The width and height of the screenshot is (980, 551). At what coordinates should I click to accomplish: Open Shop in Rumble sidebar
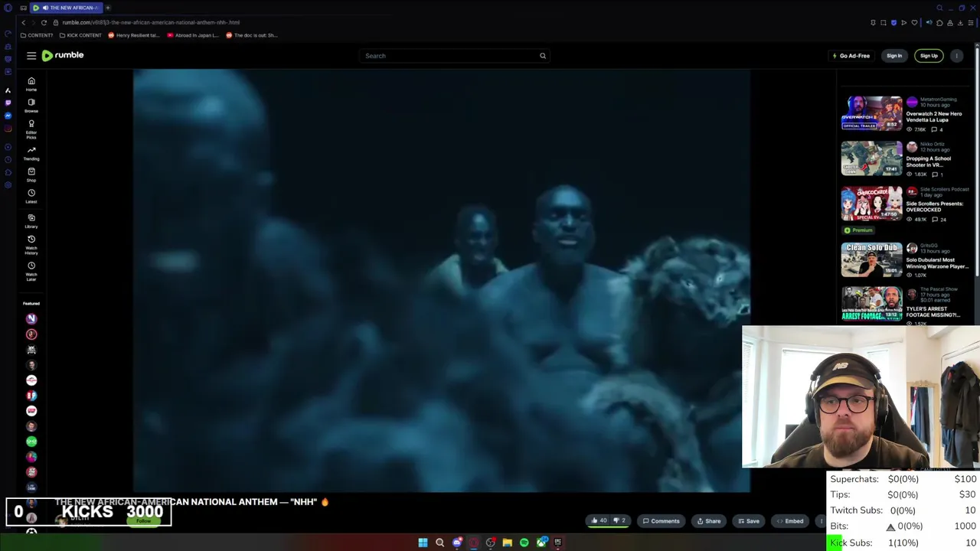coord(31,174)
